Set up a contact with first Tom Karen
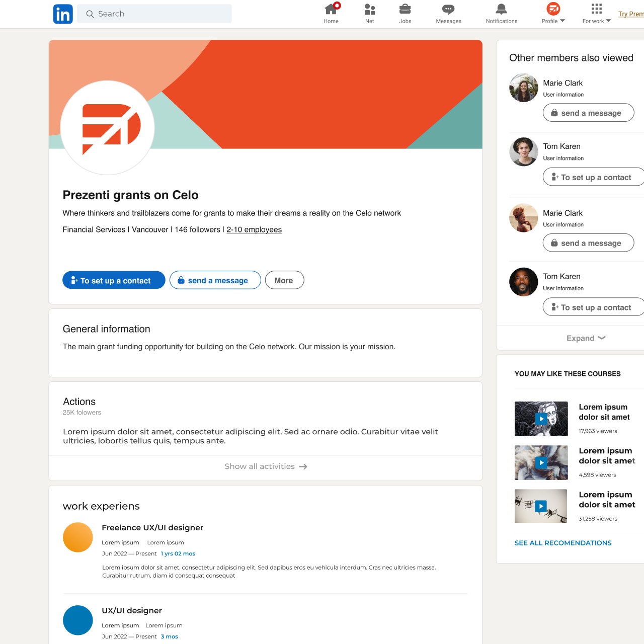The width and height of the screenshot is (644, 644). click(x=594, y=177)
